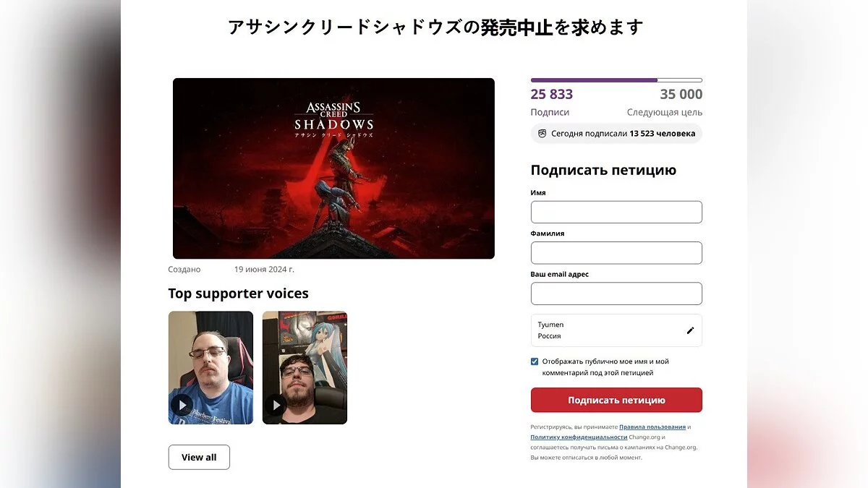Click the Сегодня подписали 13 523 человека badge
This screenshot has width=868, height=488.
(x=616, y=133)
